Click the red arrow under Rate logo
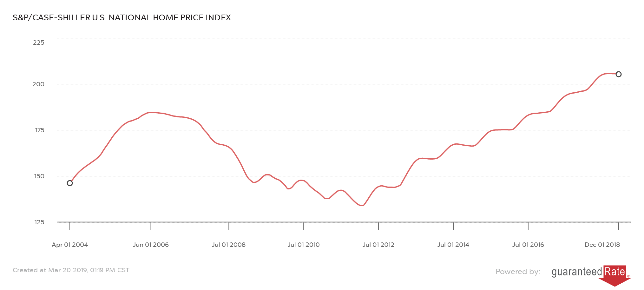 click(x=614, y=282)
